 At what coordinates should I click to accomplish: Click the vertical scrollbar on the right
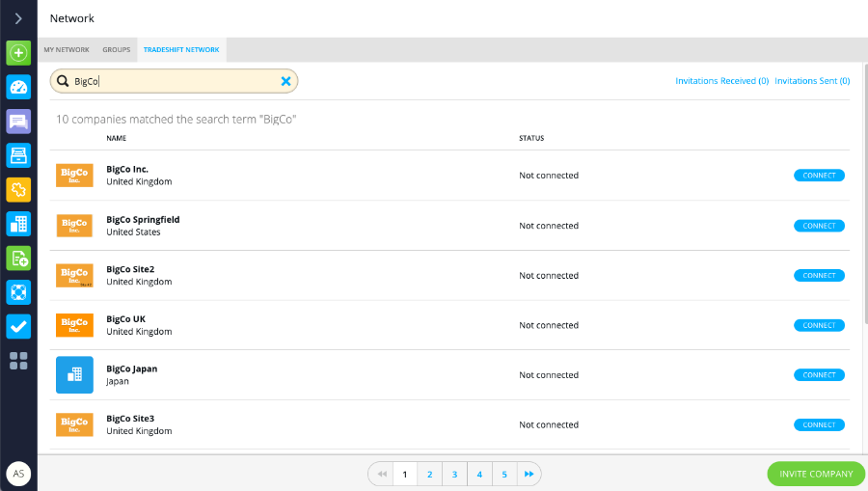(x=865, y=194)
